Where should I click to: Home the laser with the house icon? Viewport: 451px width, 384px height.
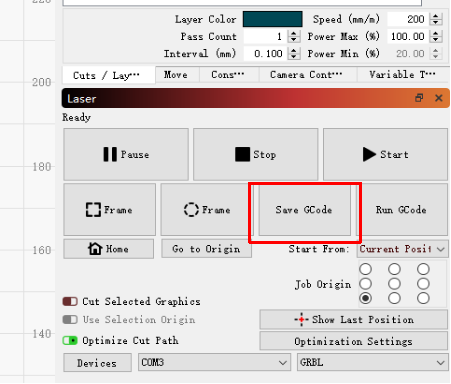[109, 249]
